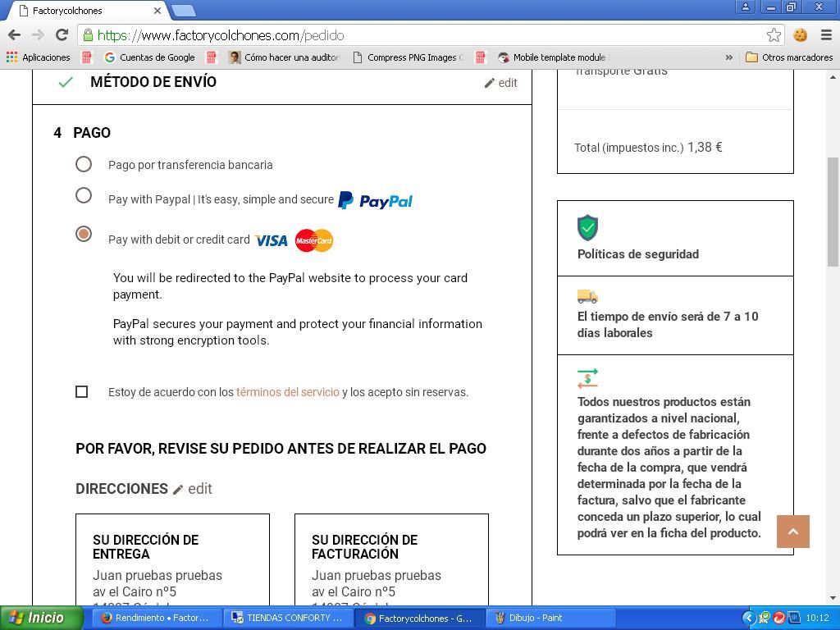This screenshot has width=840, height=630.
Task: Open the Mobile template module bookmark
Action: pos(552,57)
